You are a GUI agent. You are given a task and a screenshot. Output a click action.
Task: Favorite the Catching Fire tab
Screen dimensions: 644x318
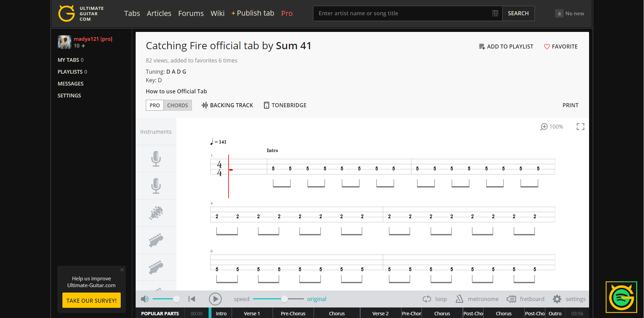click(561, 46)
